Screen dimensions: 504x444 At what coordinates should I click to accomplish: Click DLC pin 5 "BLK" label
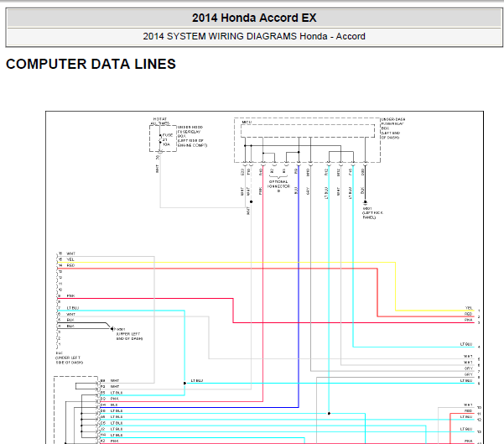(x=70, y=320)
